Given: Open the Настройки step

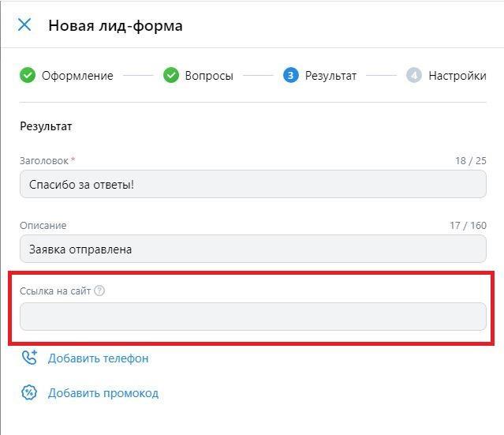Looking at the screenshot, I should click(x=457, y=76).
